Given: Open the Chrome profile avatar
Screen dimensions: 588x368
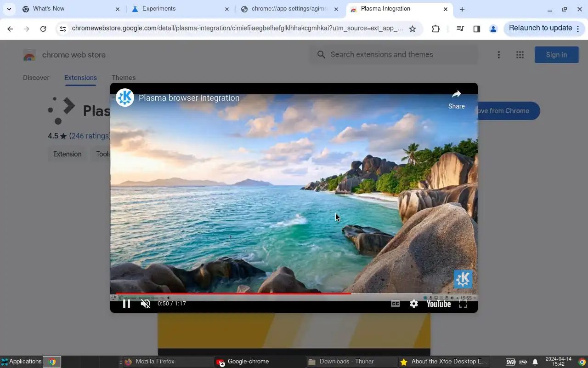Looking at the screenshot, I should coord(493,29).
